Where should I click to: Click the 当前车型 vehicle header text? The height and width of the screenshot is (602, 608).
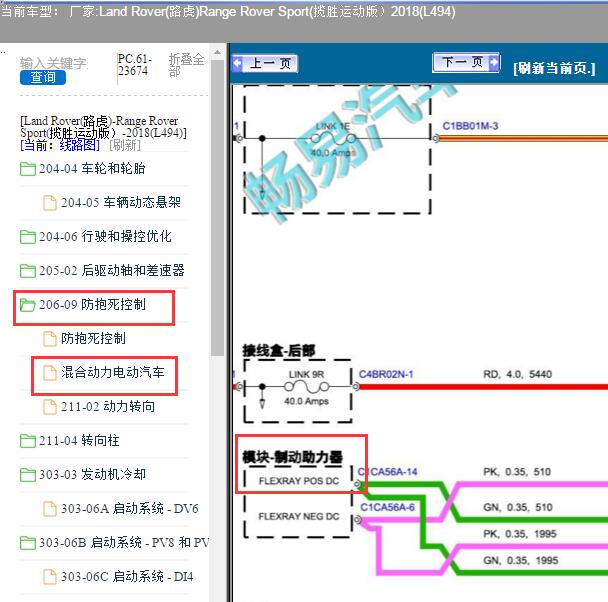(227, 12)
